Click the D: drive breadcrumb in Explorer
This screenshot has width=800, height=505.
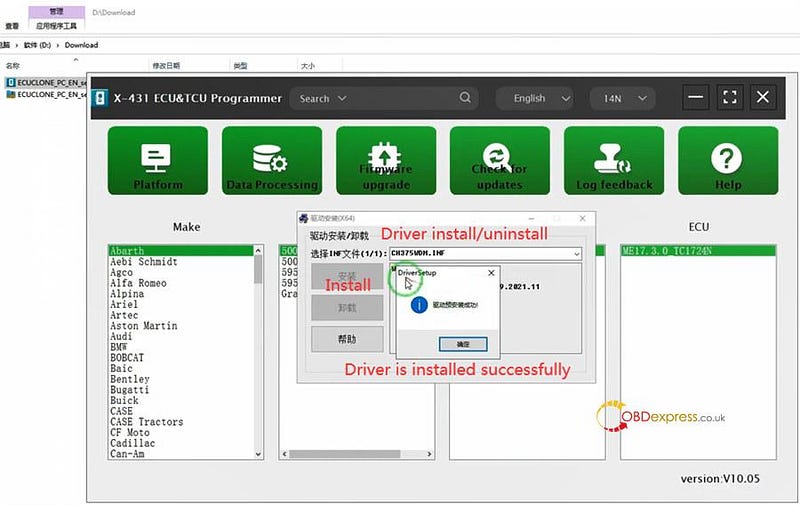click(37, 45)
